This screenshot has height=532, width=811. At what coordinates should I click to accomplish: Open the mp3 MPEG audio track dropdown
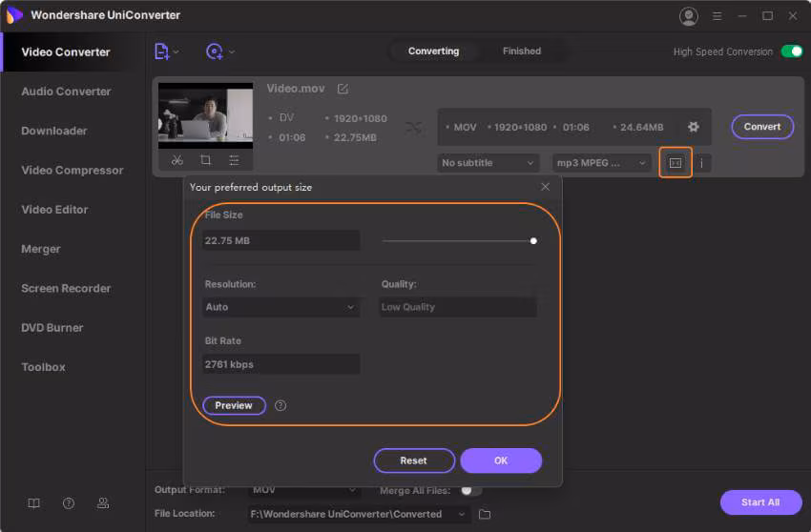click(600, 163)
